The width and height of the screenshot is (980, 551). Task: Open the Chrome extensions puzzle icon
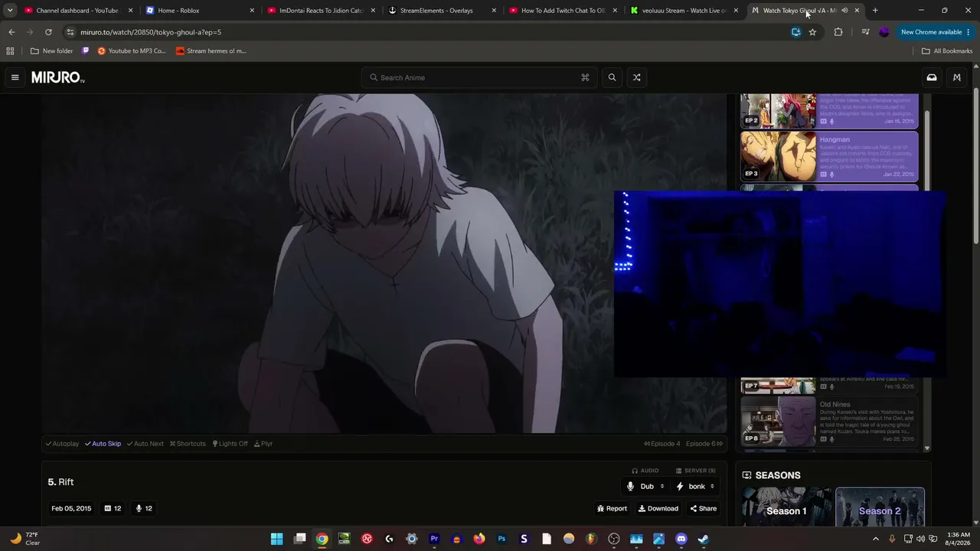point(838,32)
